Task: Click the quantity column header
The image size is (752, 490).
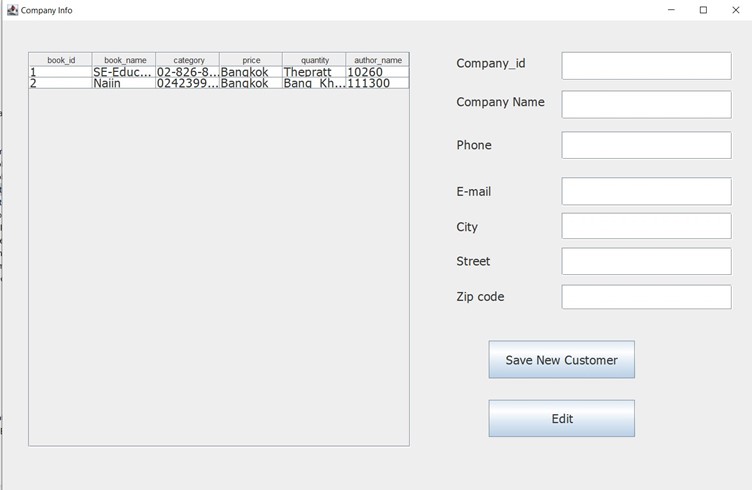Action: (x=314, y=60)
